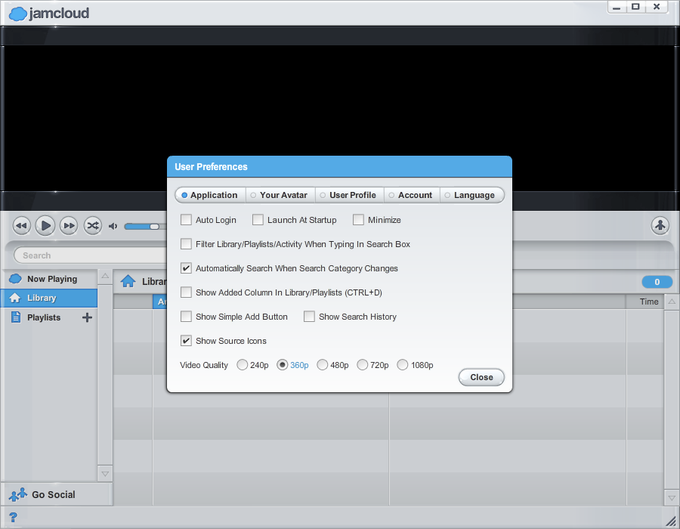This screenshot has width=680, height=529.
Task: Focus the Search input field
Action: coord(91,255)
